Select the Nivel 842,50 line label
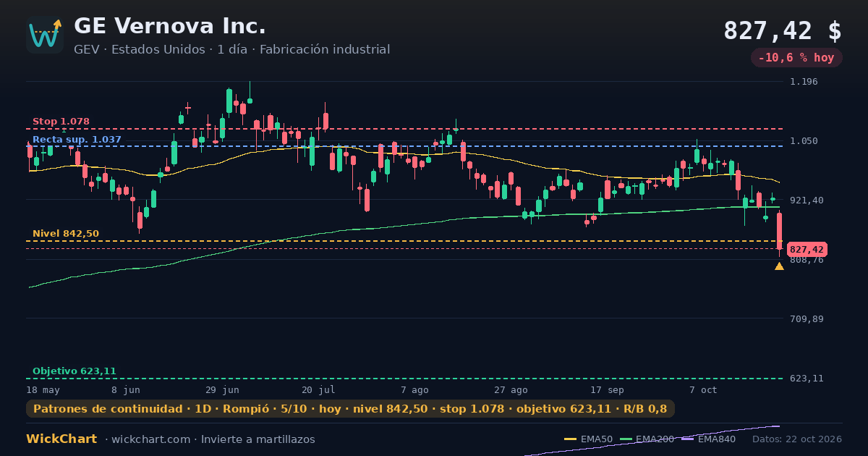 (x=66, y=234)
